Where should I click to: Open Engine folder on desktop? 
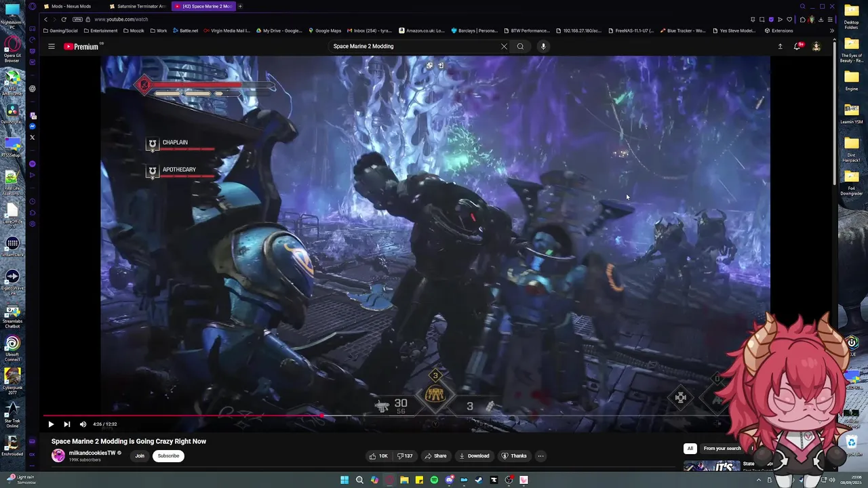851,81
